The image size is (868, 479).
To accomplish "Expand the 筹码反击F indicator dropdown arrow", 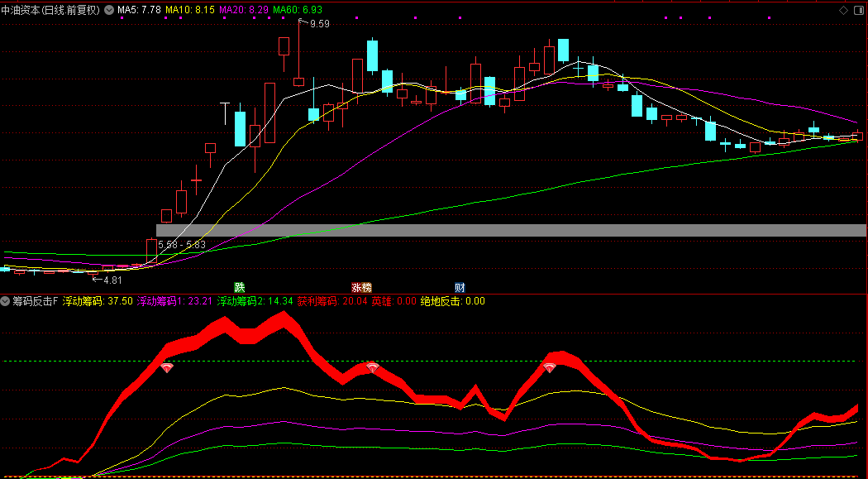I will coord(6,301).
